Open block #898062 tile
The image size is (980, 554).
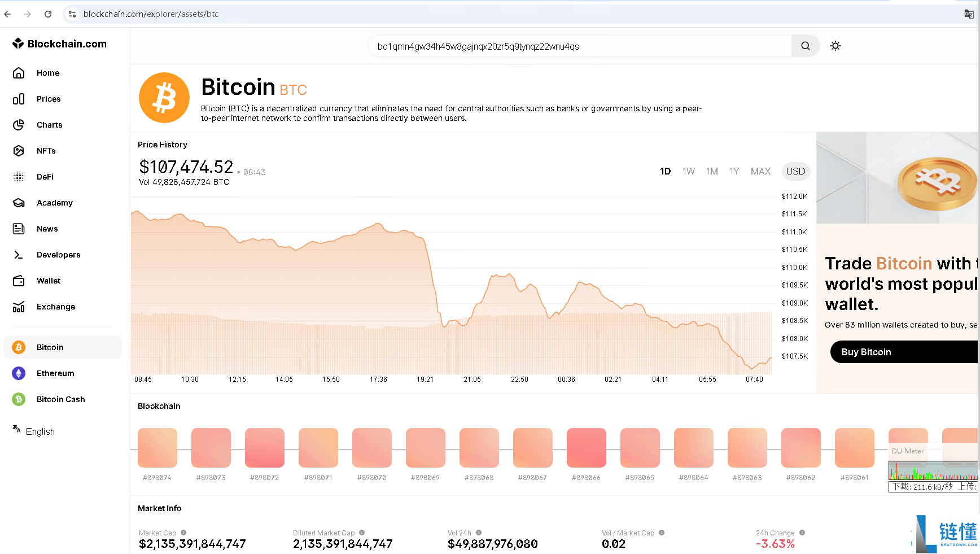[x=801, y=448]
